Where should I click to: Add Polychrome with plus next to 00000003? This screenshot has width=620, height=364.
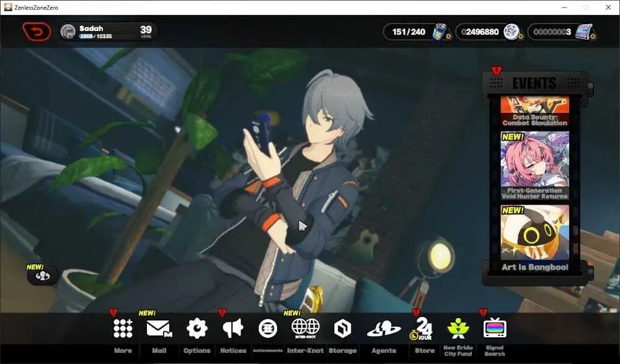(593, 37)
